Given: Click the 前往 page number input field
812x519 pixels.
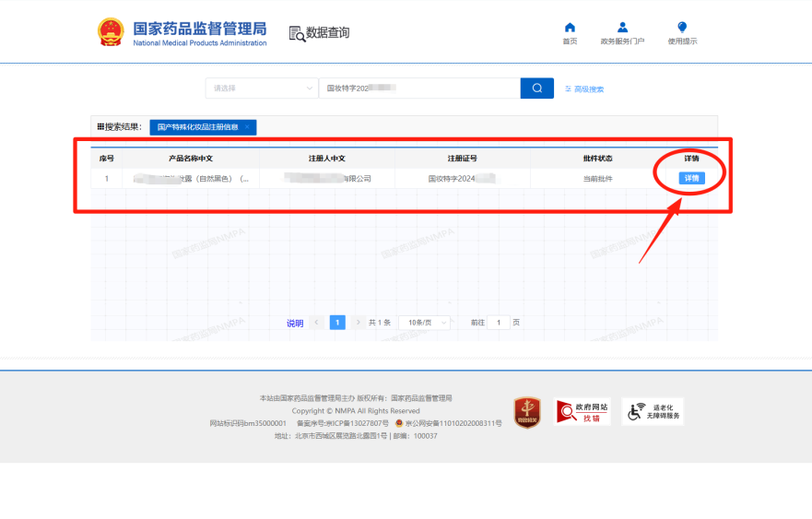Looking at the screenshot, I should pyautogui.click(x=498, y=323).
